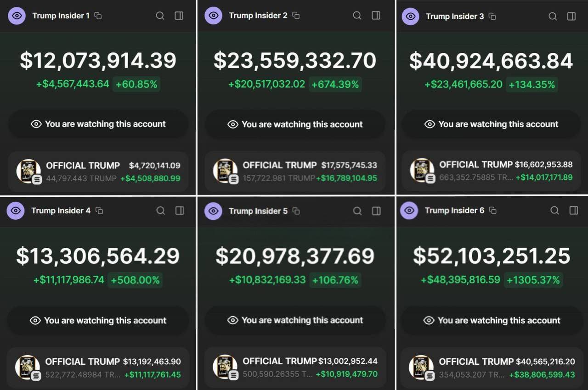Screen dimensions: 588x390
Task: Open the Trump Insider 6 account name
Action: point(454,211)
